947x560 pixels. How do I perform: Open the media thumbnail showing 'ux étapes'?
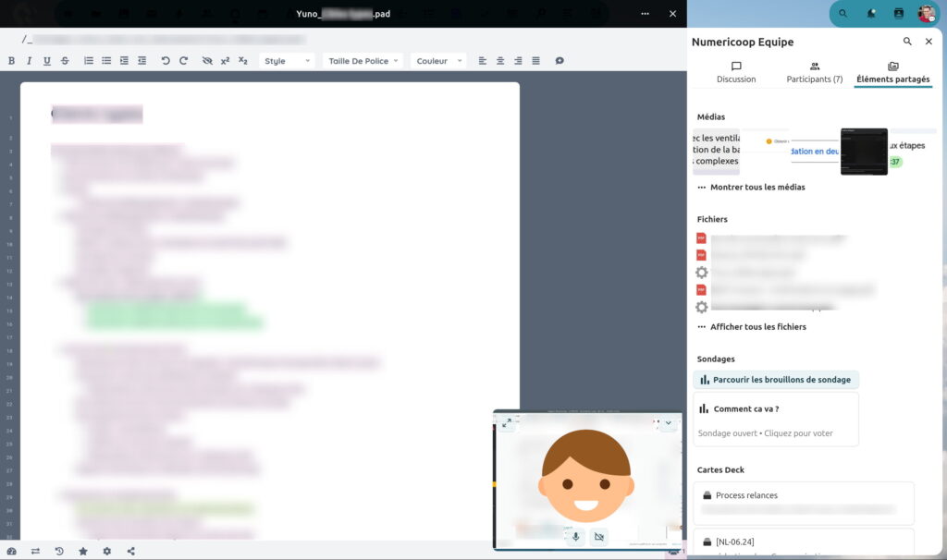coord(913,152)
